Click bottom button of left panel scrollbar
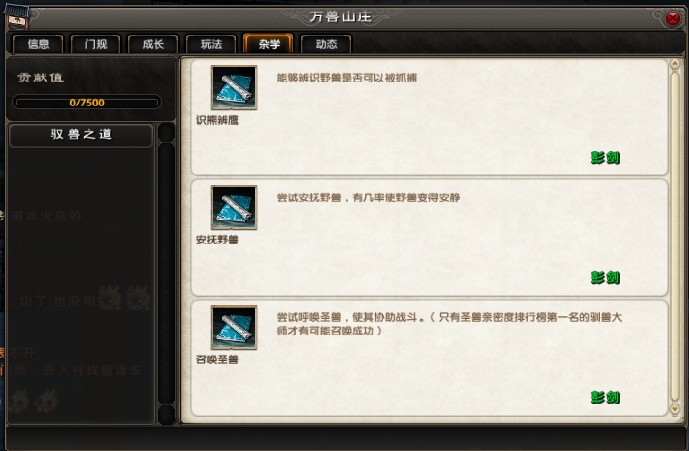 coord(166,415)
